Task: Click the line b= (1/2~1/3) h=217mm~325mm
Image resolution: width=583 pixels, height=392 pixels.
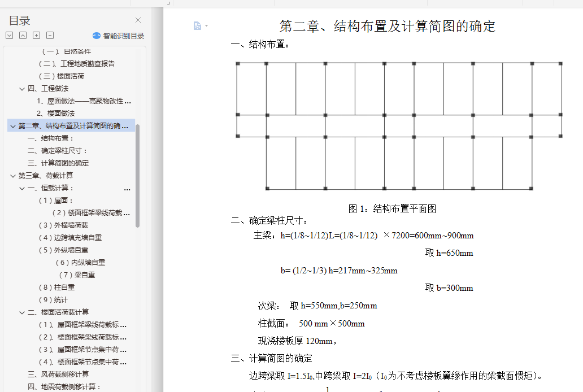Action: (339, 271)
